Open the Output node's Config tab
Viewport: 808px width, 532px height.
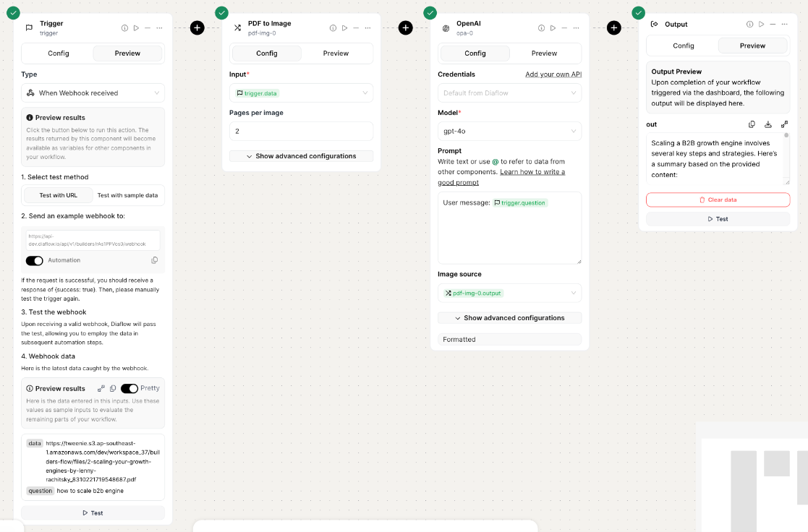[x=683, y=46]
